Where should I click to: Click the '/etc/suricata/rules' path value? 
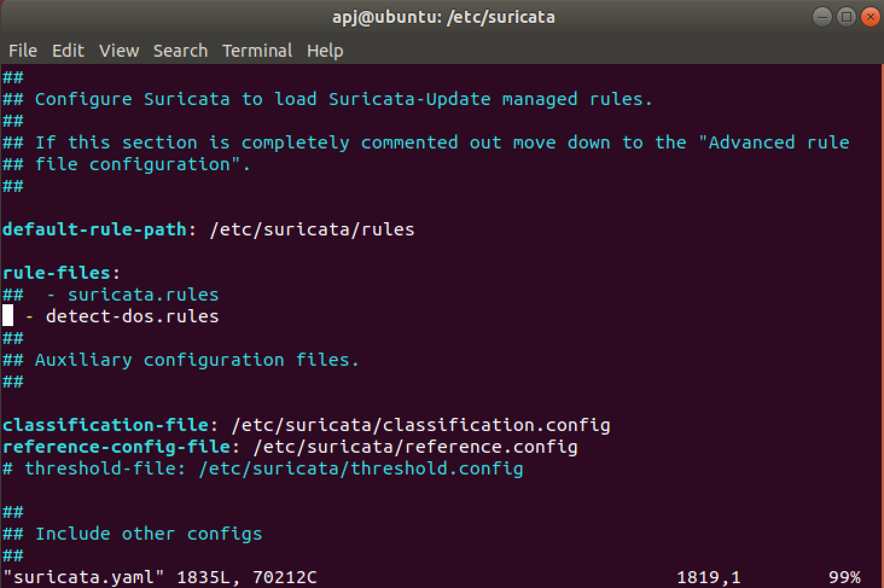tap(312, 229)
